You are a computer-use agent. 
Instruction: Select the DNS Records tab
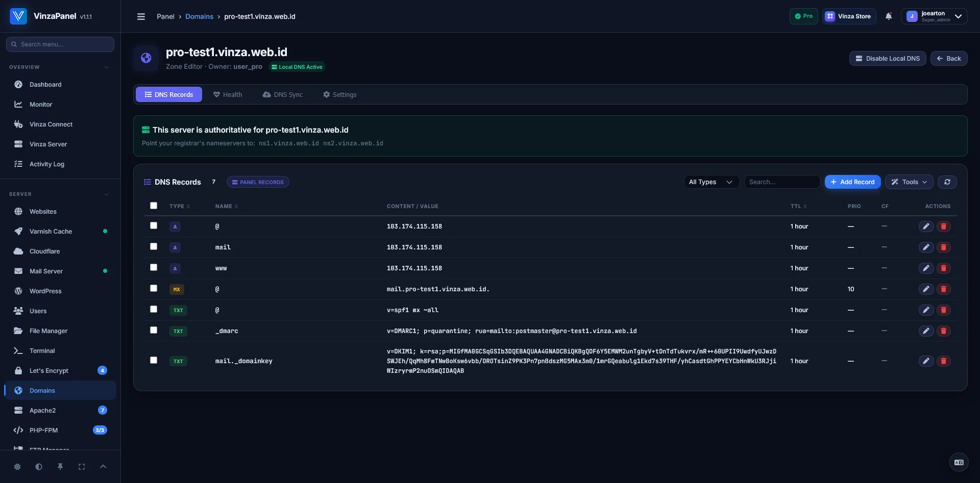pyautogui.click(x=169, y=94)
